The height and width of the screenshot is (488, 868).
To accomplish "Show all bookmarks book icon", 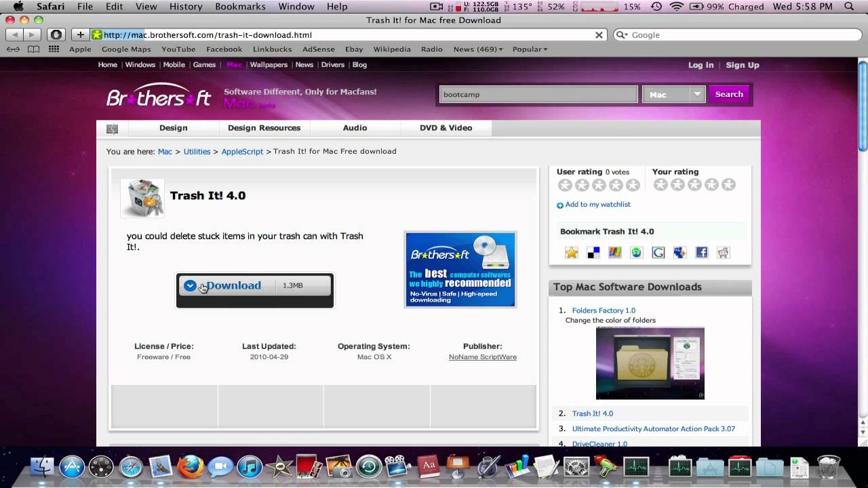I will click(x=33, y=49).
